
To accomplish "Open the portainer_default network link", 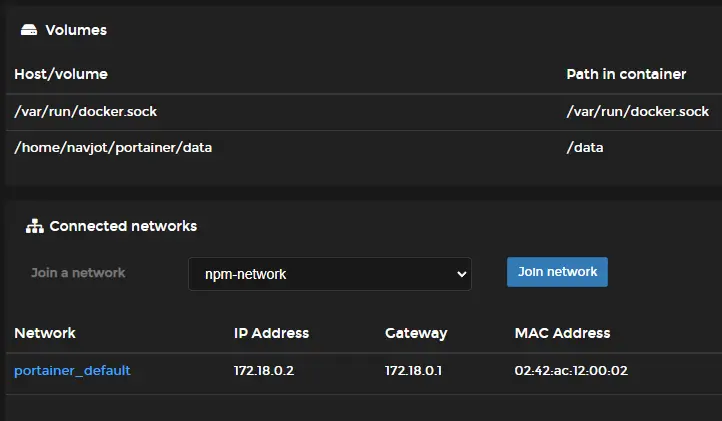I will click(x=72, y=371).
